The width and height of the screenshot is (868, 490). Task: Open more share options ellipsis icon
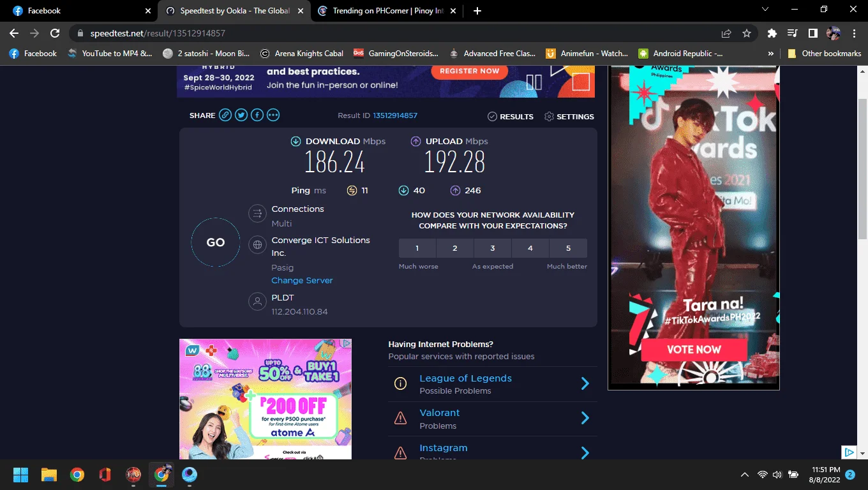(x=273, y=115)
